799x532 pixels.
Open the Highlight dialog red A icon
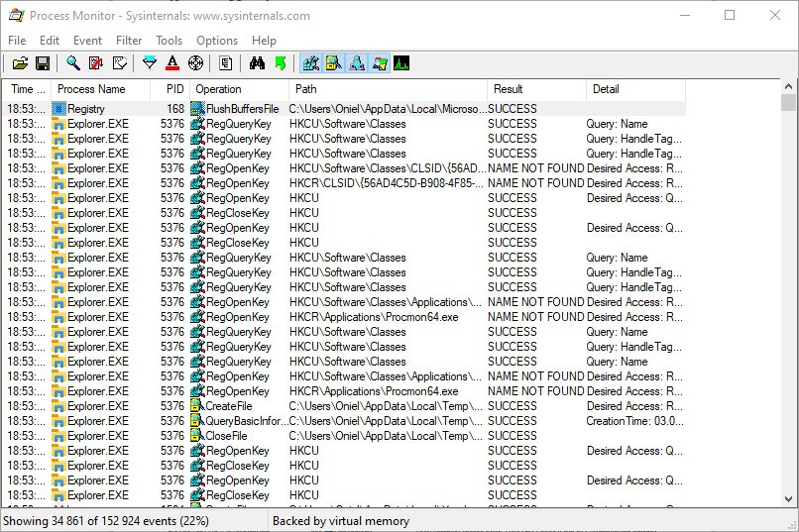[x=172, y=63]
